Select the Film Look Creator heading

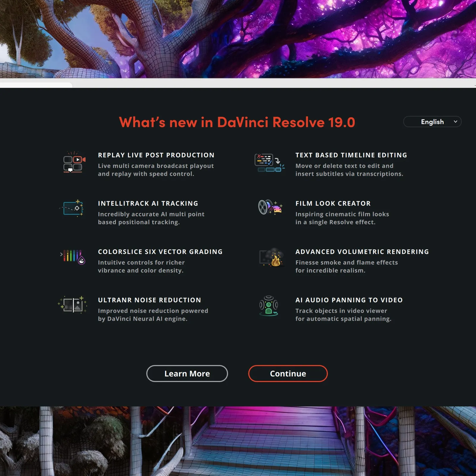(333, 203)
